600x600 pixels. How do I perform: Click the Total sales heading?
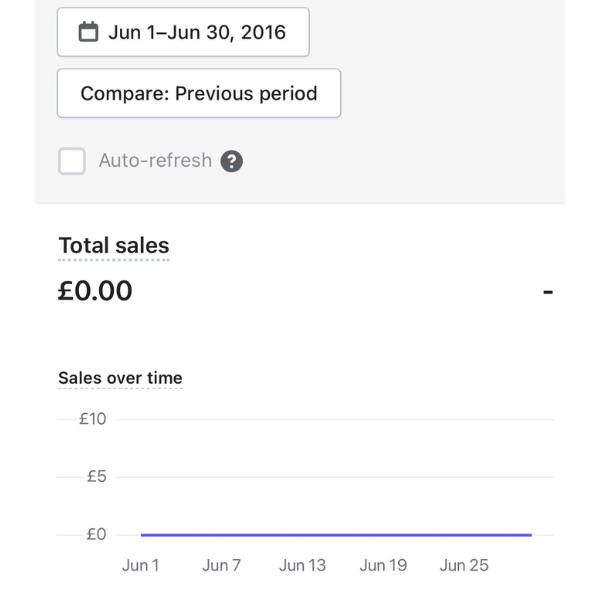click(114, 246)
